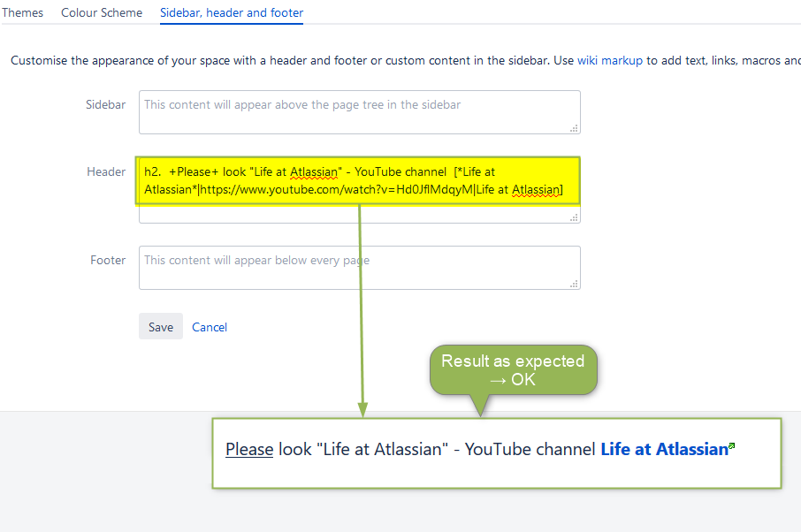The width and height of the screenshot is (801, 532).
Task: Click the external link icon after Life at Atlassian
Action: [732, 445]
